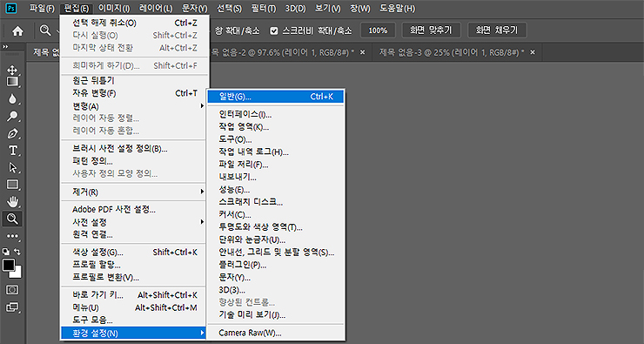Select the Pen tool

coord(12,133)
